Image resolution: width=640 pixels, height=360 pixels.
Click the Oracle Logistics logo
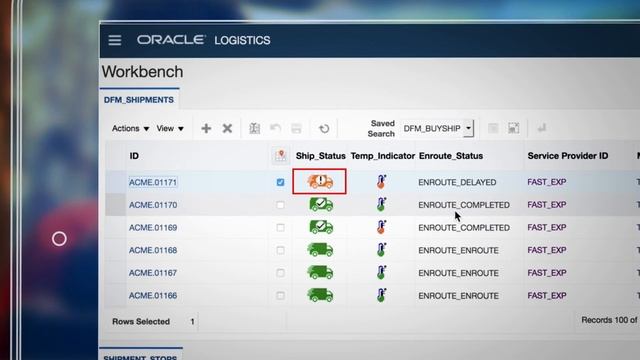tap(204, 40)
